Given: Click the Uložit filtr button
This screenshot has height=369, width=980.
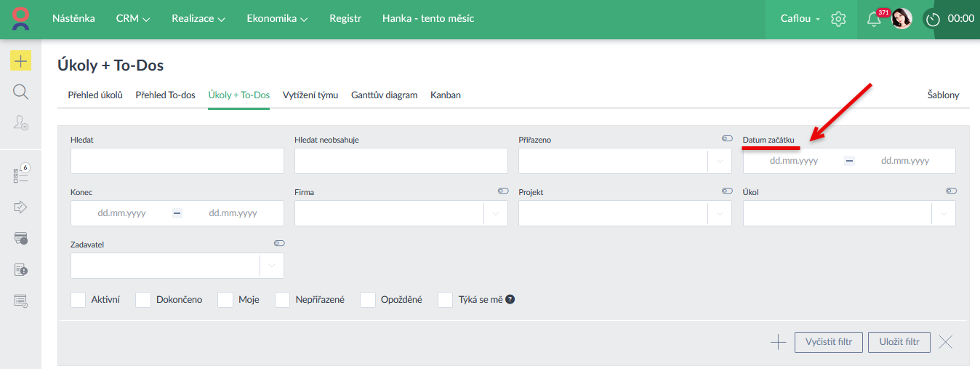Looking at the screenshot, I should tap(899, 342).
